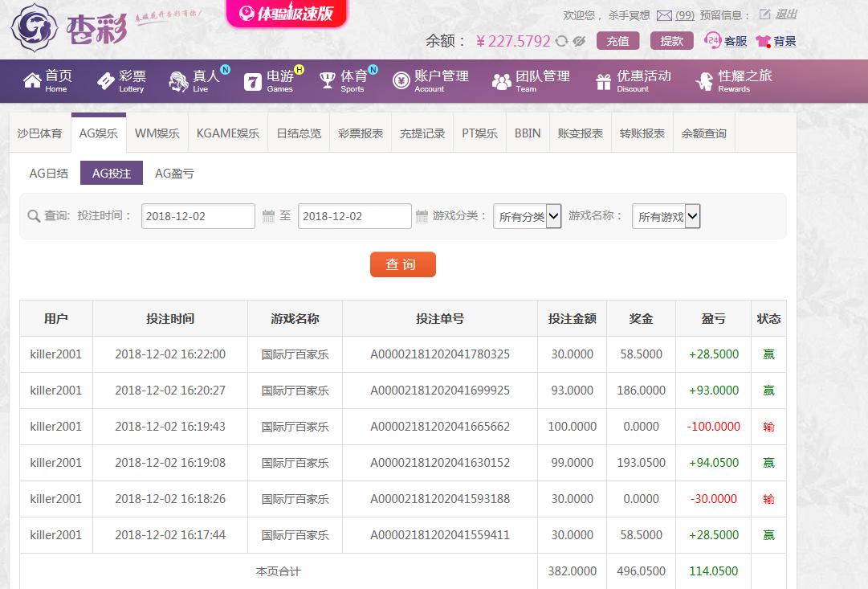Select the AG日结 sub-tab
Screen dimensions: 868x589
[x=49, y=174]
